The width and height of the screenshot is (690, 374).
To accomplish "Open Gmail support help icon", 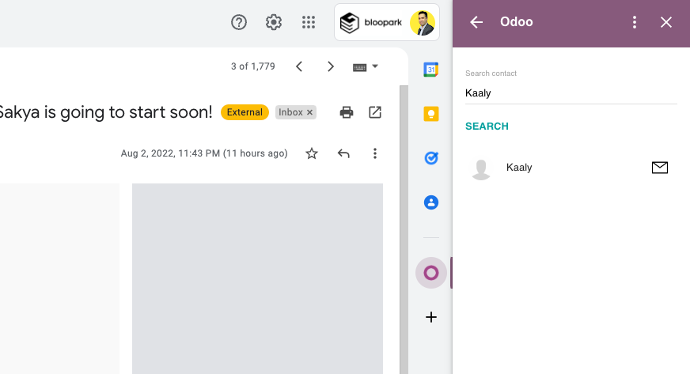I will [x=239, y=22].
